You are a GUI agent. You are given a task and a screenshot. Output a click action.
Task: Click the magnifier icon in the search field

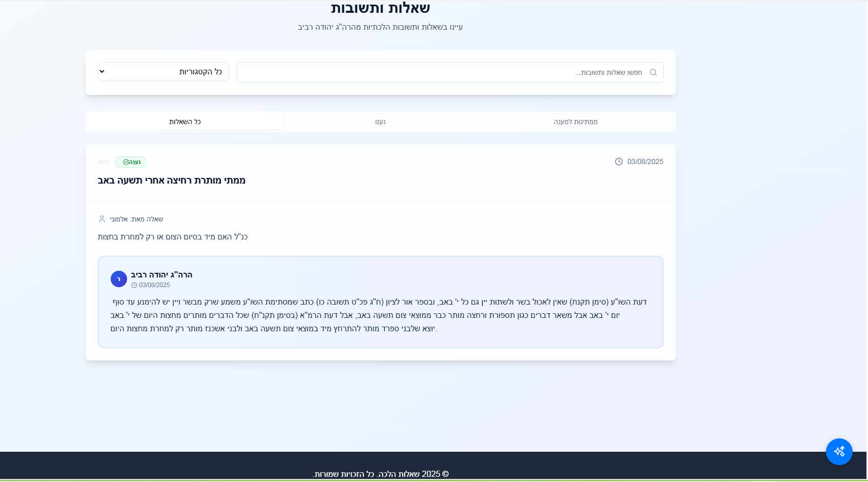[x=653, y=72]
